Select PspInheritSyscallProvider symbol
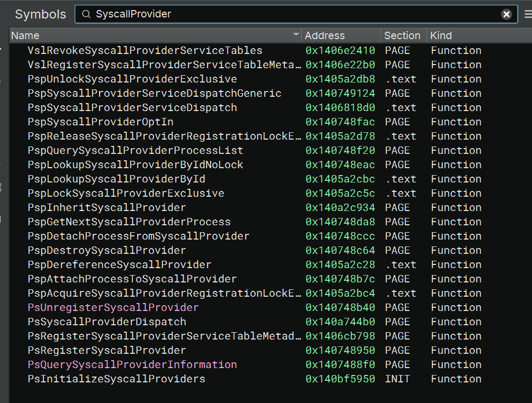Screen dimensions: 532x403 107,207
